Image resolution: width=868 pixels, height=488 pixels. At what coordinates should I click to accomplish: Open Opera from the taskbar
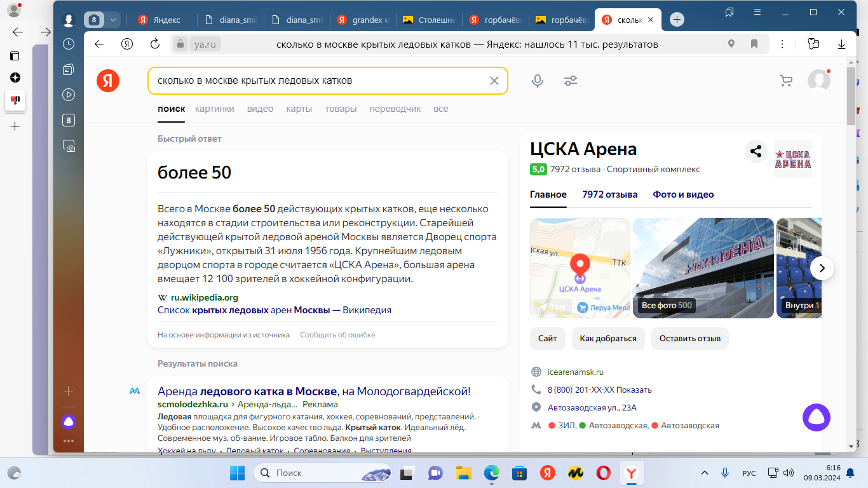[604, 473]
